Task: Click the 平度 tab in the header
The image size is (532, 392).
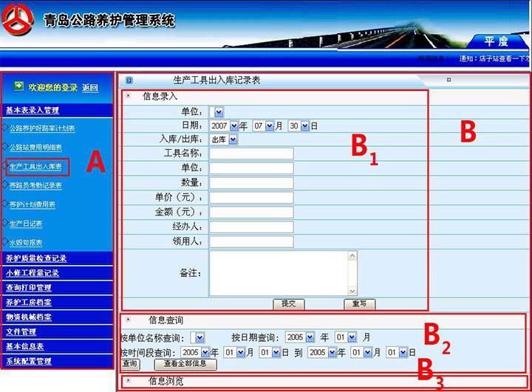Action: [x=496, y=41]
